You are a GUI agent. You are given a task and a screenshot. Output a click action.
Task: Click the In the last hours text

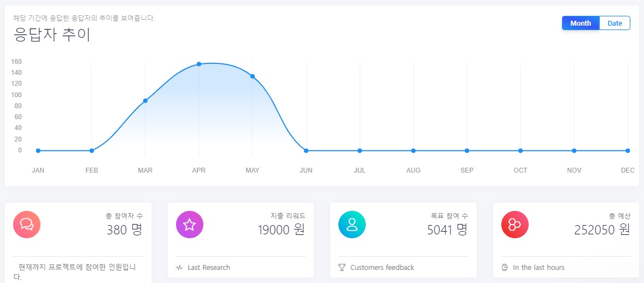coord(538,267)
